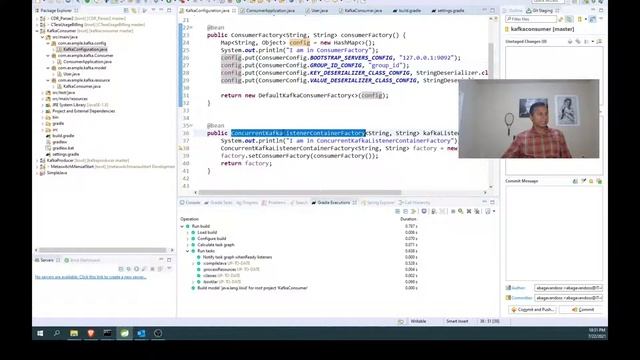The width and height of the screenshot is (640, 360).
Task: Select KafkaConfiguration.java in Package Explorer
Action: [82, 49]
